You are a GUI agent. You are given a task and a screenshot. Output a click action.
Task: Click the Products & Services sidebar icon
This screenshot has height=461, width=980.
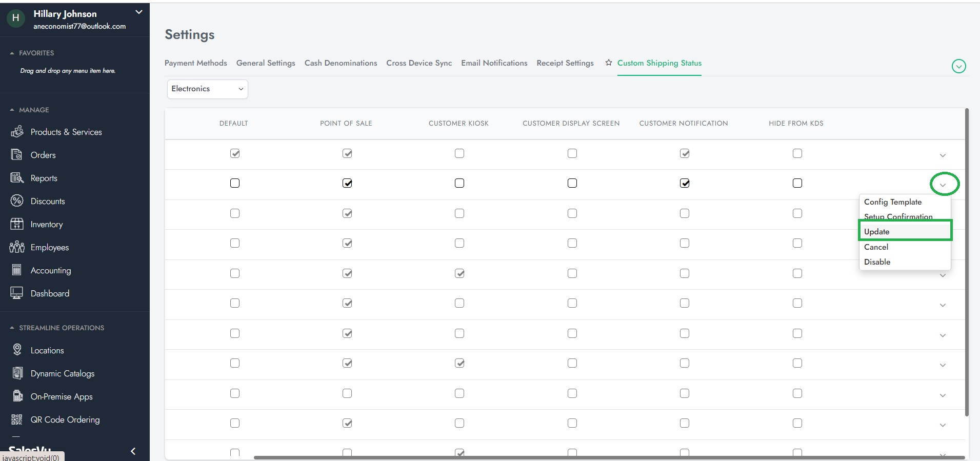pyautogui.click(x=17, y=132)
